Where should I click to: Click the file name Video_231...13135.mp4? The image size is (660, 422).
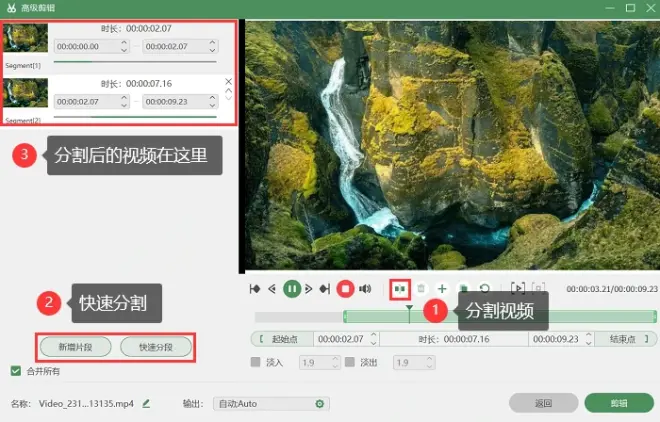click(86, 404)
